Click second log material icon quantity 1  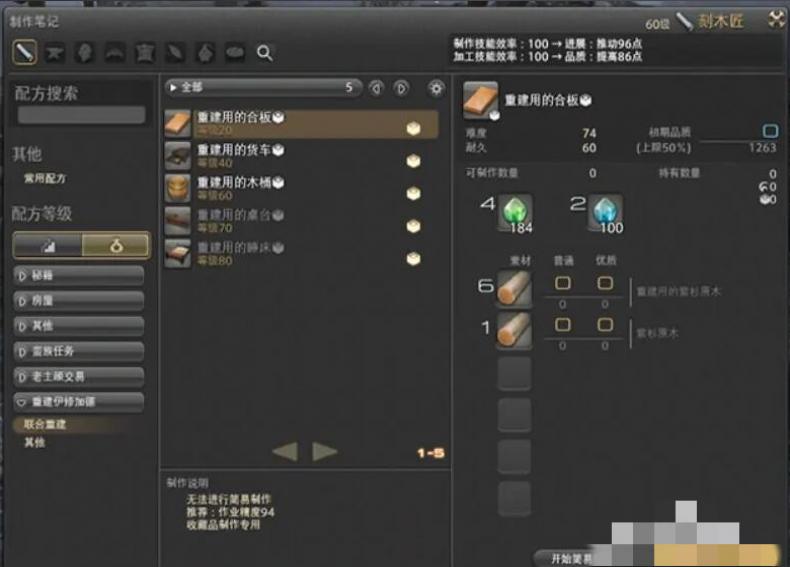tap(514, 330)
